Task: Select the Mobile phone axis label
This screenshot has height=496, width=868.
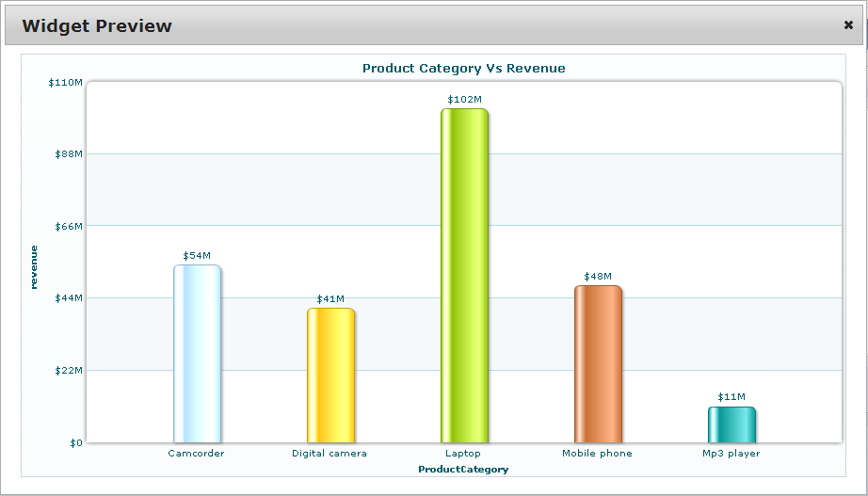Action: click(x=597, y=454)
